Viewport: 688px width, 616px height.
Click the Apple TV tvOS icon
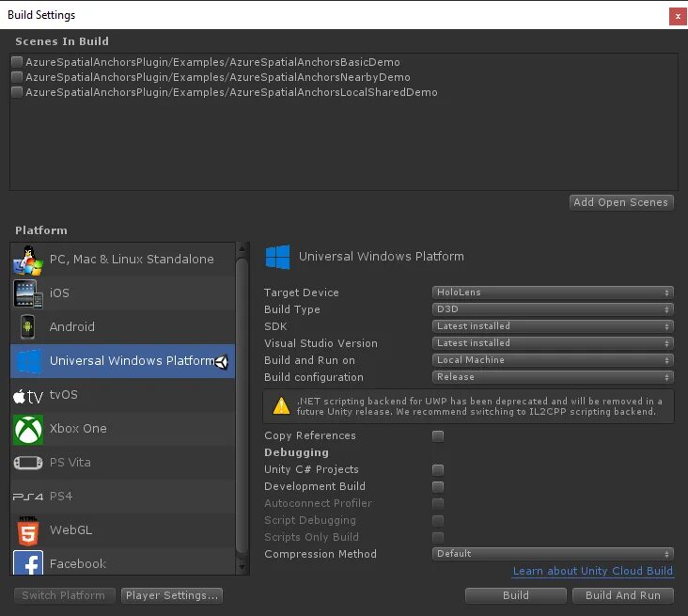28,397
